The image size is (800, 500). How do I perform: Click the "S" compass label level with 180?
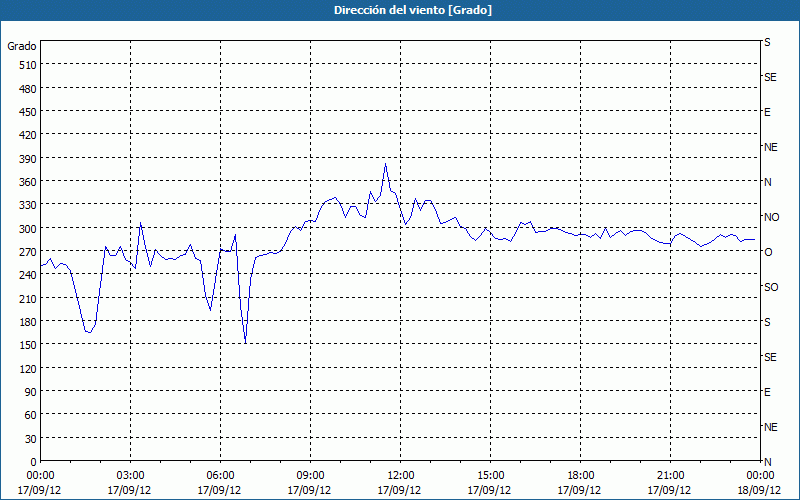(767, 322)
